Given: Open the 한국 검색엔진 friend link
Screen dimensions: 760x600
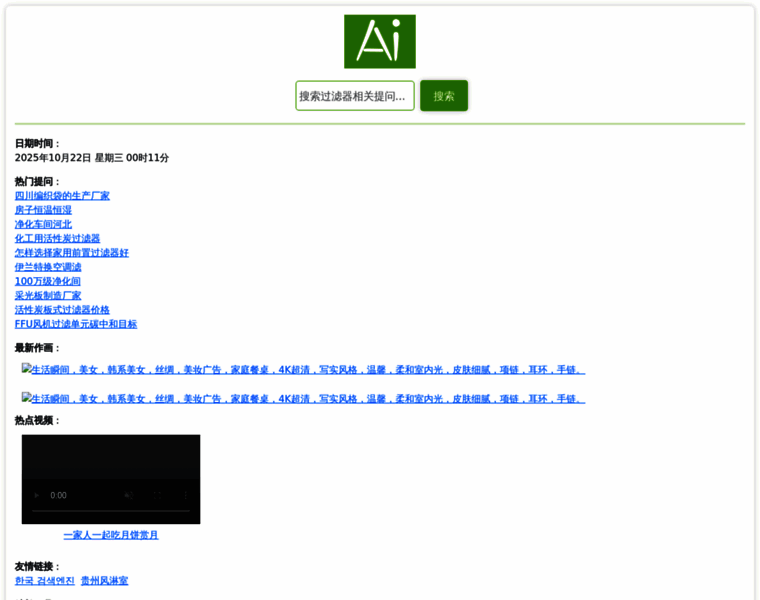Looking at the screenshot, I should [x=45, y=581].
